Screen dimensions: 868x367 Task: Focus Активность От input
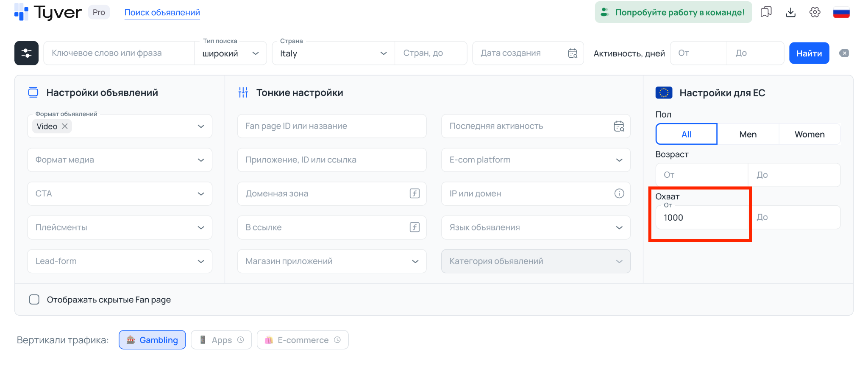698,53
